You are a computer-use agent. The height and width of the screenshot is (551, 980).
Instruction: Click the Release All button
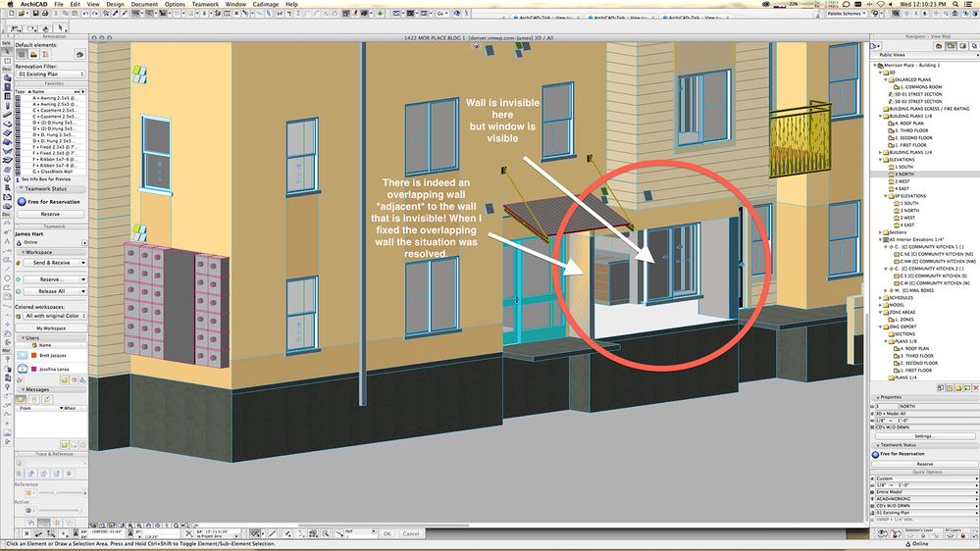51,291
